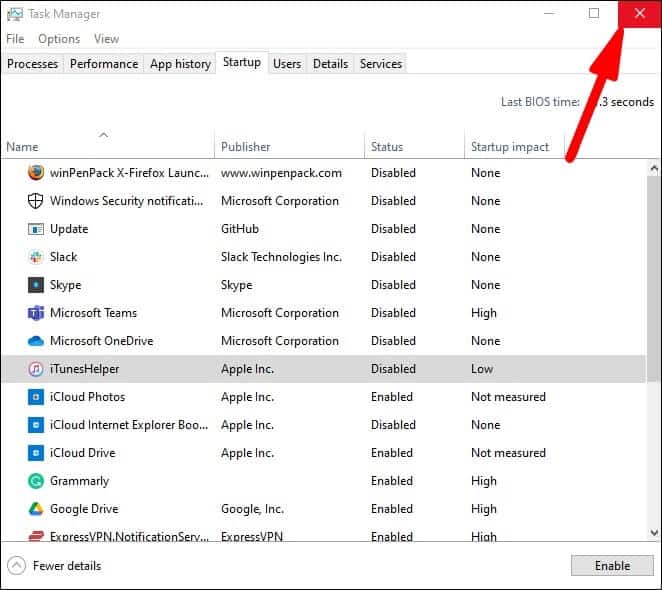
Task: Click the Windows Security shield icon
Action: point(35,201)
